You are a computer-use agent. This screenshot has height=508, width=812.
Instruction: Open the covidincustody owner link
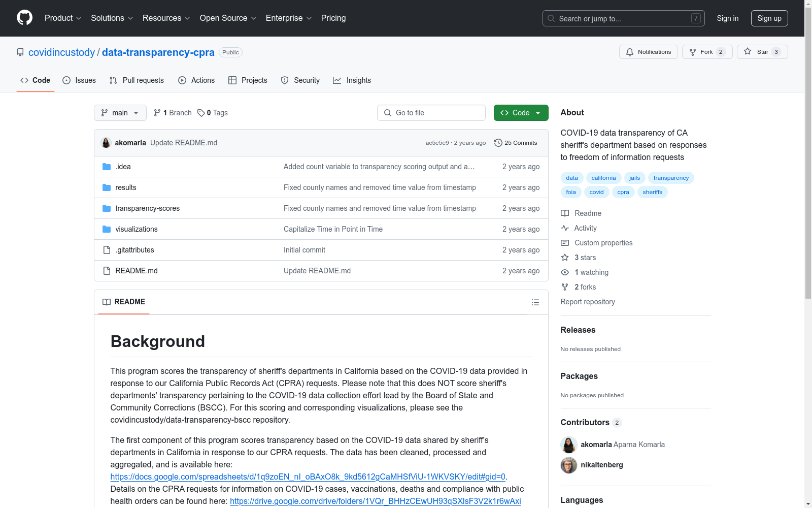point(61,52)
